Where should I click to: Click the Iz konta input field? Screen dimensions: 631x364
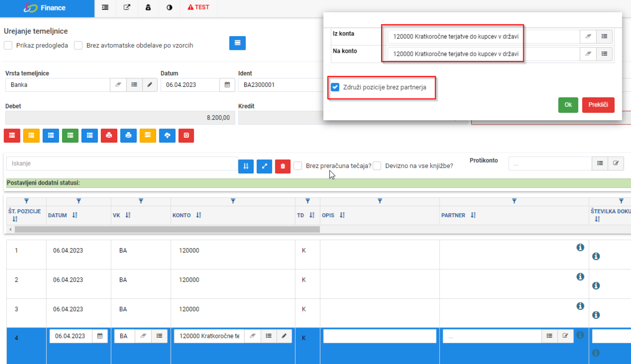(x=483, y=36)
